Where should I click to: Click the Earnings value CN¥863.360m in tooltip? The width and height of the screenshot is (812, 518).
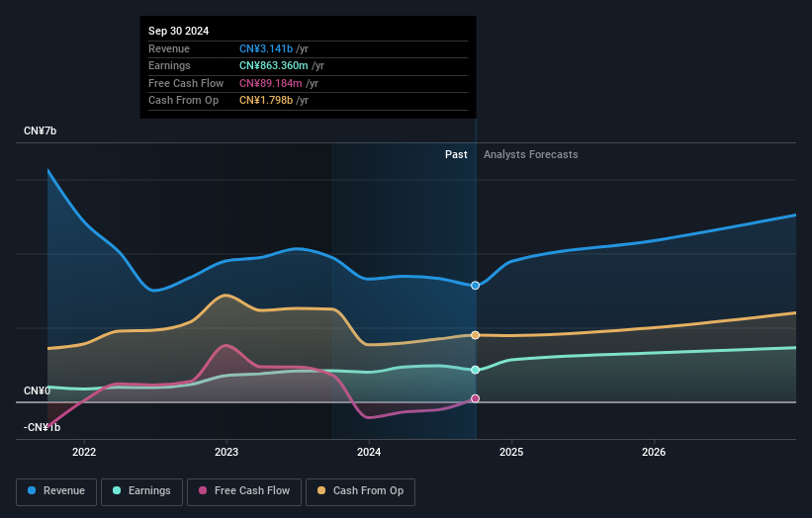273,65
